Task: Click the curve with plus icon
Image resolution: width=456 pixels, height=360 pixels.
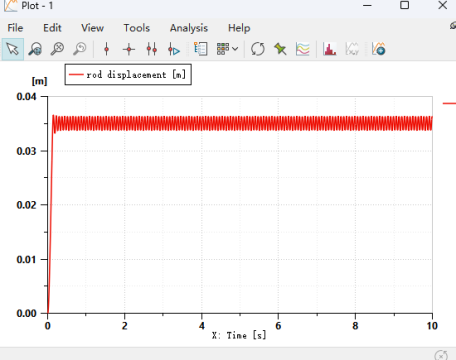Action: coord(378,49)
